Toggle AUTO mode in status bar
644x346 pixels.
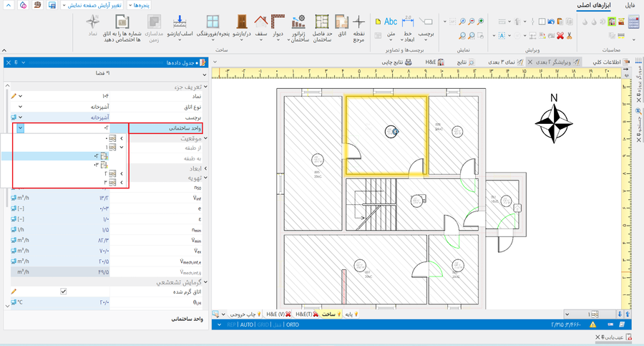point(247,325)
